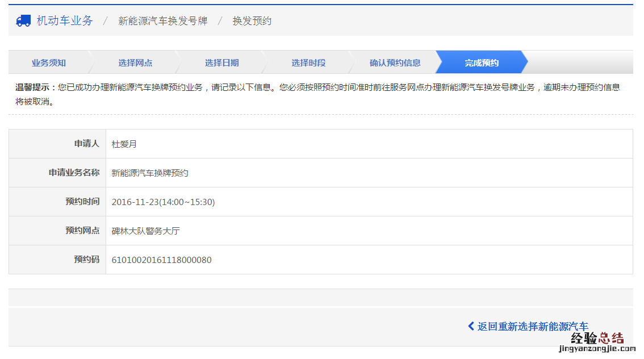
Task: Click the 温馨提示 notice heading
Action: (35, 87)
